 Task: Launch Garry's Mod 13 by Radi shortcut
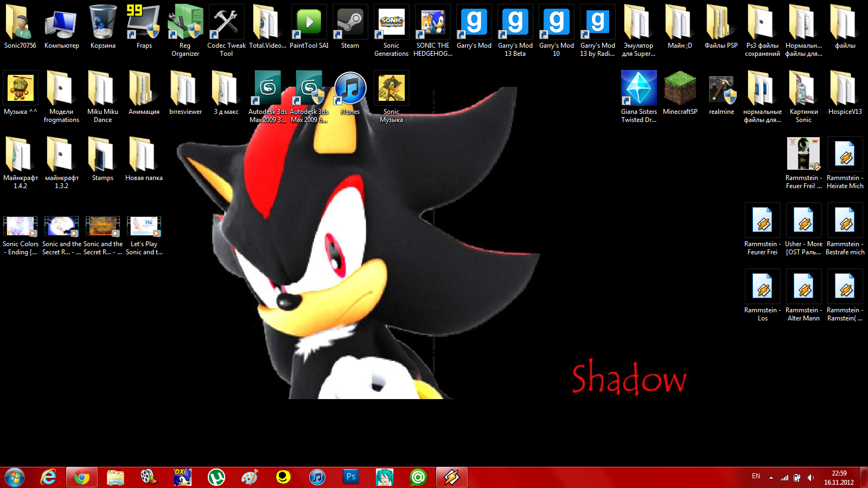click(597, 30)
